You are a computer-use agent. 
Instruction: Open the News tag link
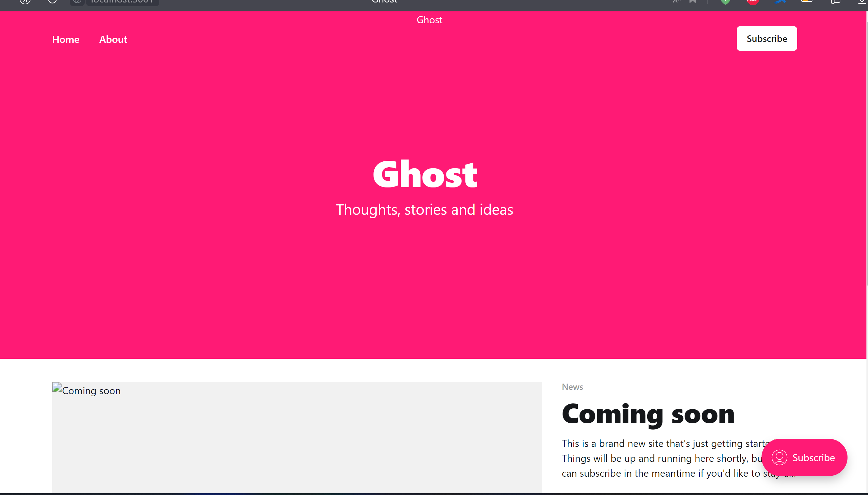point(572,387)
